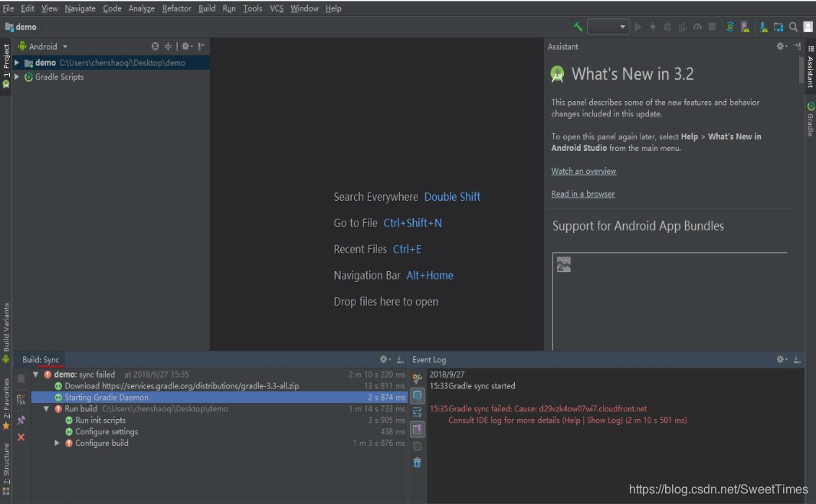
Task: Click the green Make Project hammer icon
Action: (x=578, y=27)
